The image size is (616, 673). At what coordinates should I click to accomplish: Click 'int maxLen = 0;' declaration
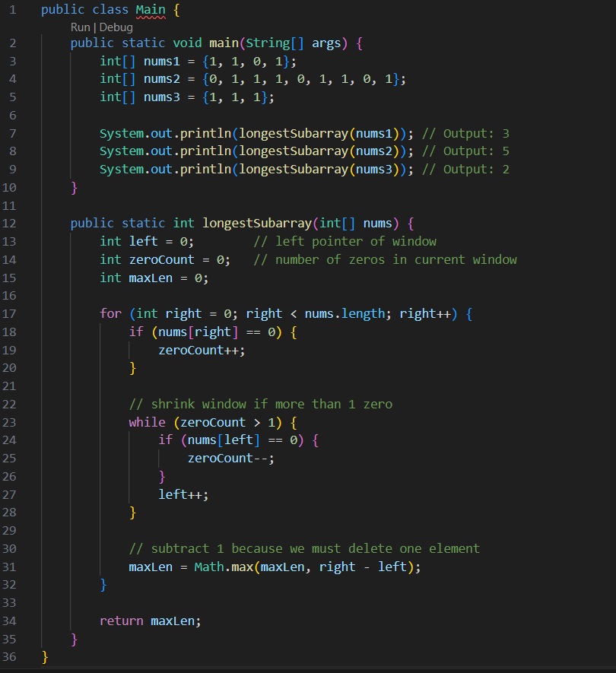pos(154,278)
